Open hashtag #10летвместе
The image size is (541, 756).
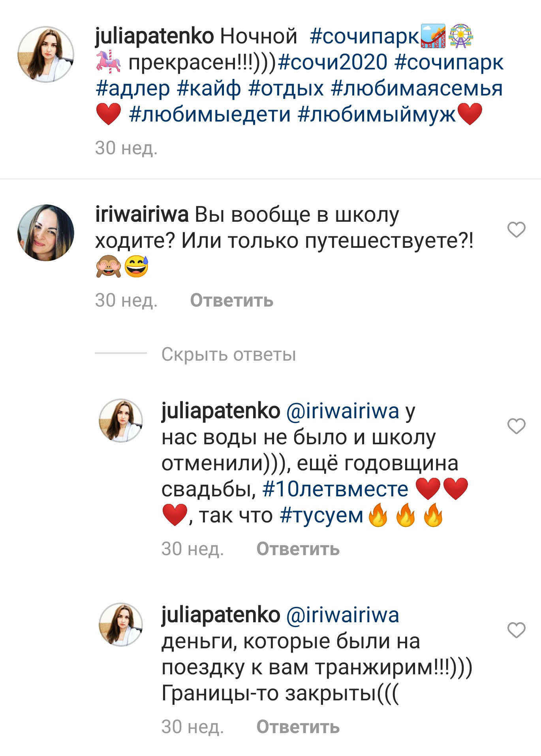(336, 489)
